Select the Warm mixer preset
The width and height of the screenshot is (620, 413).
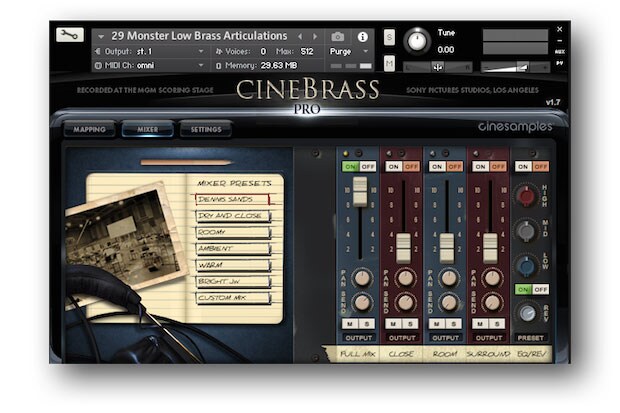coord(233,265)
